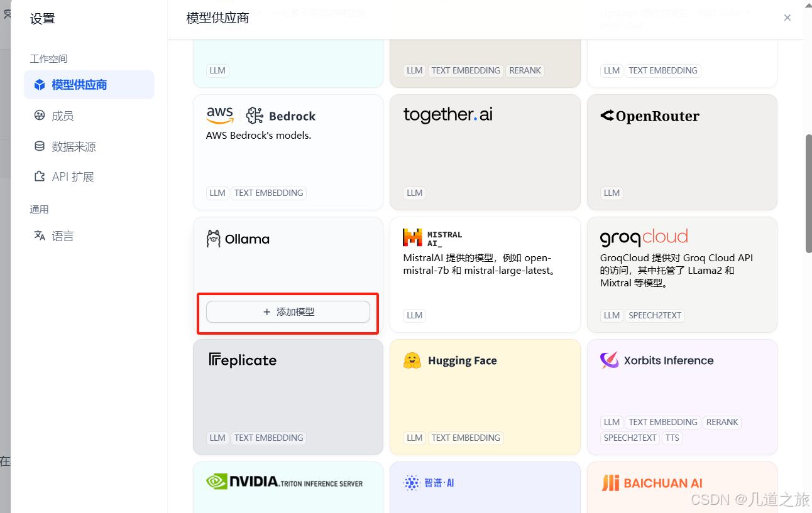Click TEXT EMBEDDING tag on Bedrock card

click(x=269, y=193)
